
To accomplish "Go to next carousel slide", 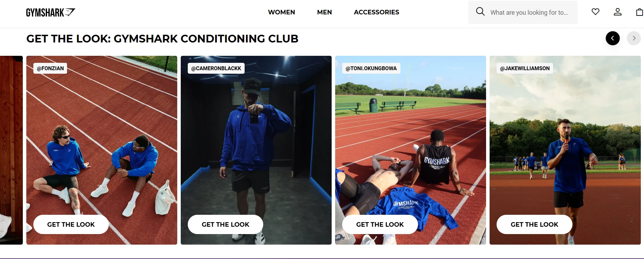I will point(634,38).
